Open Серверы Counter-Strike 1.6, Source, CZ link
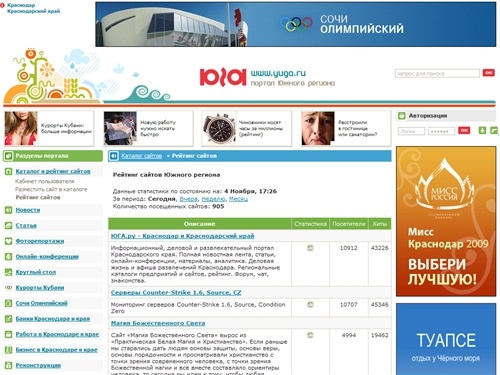The height and width of the screenshot is (375, 500). pyautogui.click(x=176, y=292)
